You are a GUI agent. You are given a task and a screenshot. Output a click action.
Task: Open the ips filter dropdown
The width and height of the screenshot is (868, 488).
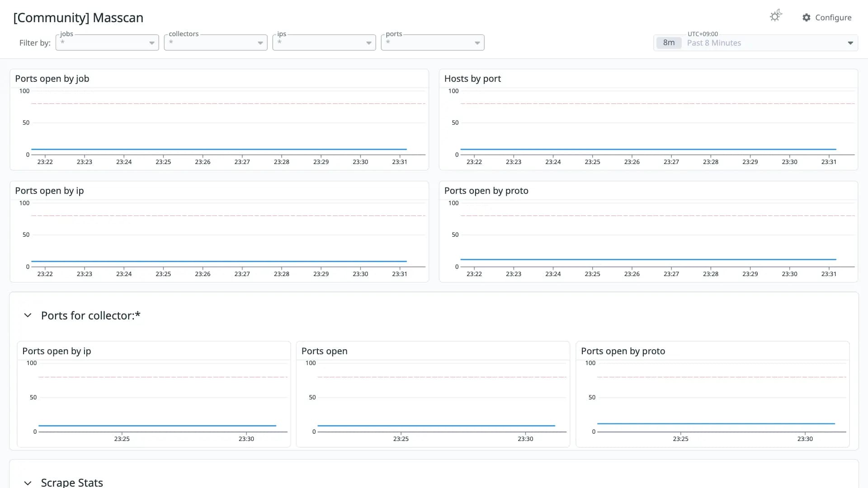[324, 42]
